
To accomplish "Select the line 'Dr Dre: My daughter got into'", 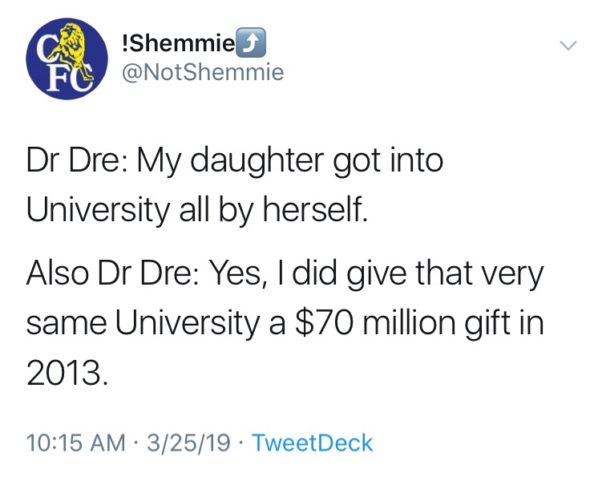I will pyautogui.click(x=234, y=162).
